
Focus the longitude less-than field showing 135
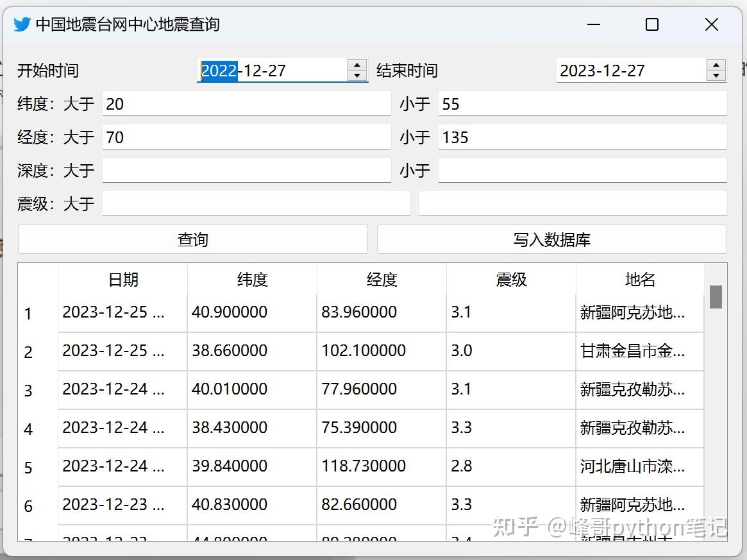coord(583,137)
